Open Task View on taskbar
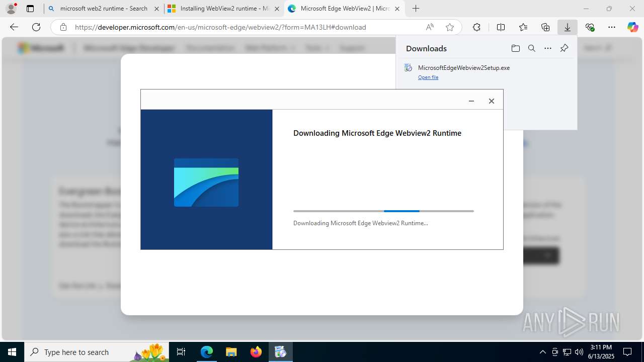The width and height of the screenshot is (644, 362). 181,352
